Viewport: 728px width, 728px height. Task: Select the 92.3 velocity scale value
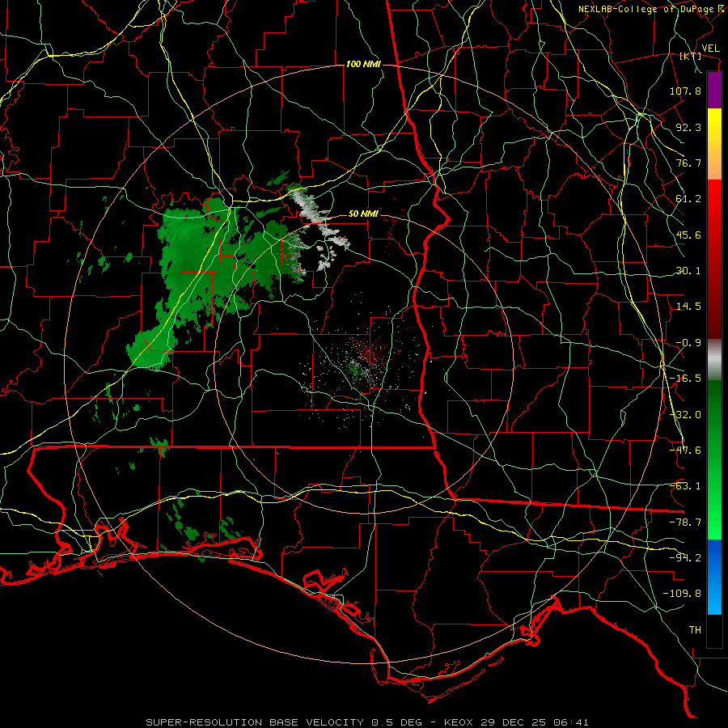click(x=688, y=127)
